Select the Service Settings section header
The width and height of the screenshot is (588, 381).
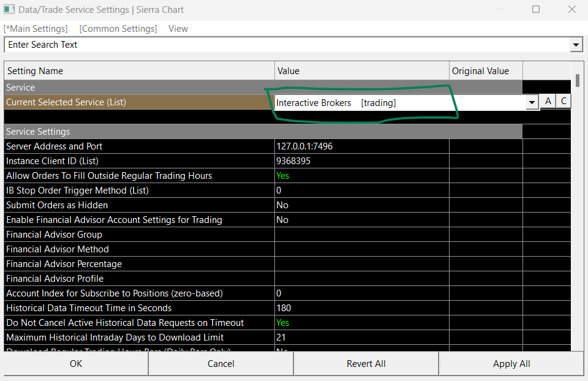click(x=263, y=132)
